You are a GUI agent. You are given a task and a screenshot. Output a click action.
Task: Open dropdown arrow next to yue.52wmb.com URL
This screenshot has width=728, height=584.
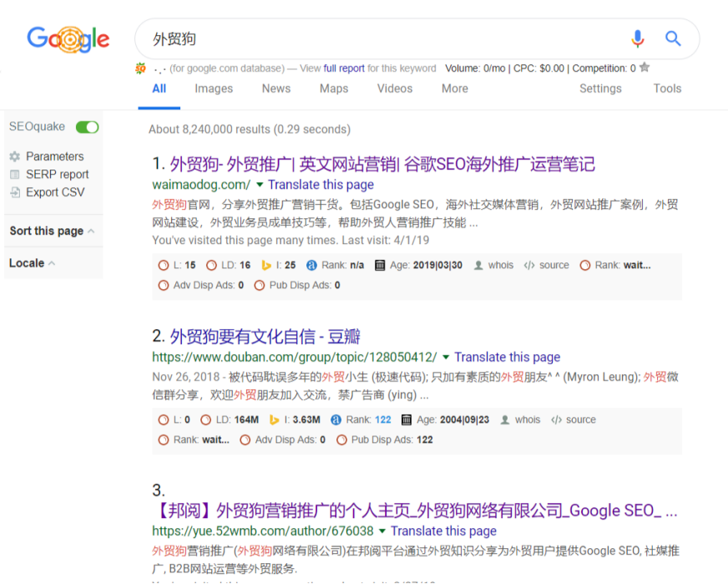pos(382,531)
